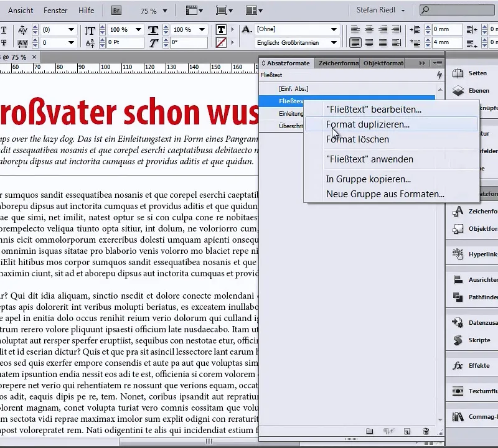
Task: Click the first line indent 4 mm field
Action: (x=446, y=42)
